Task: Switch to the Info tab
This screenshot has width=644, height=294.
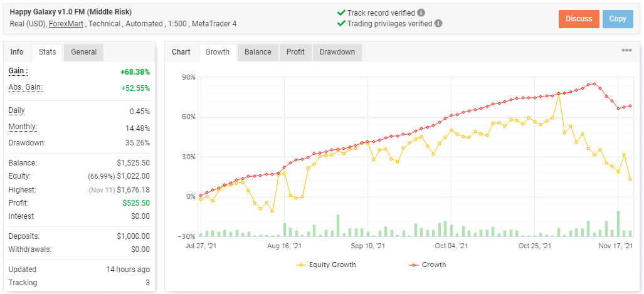Action: [17, 52]
